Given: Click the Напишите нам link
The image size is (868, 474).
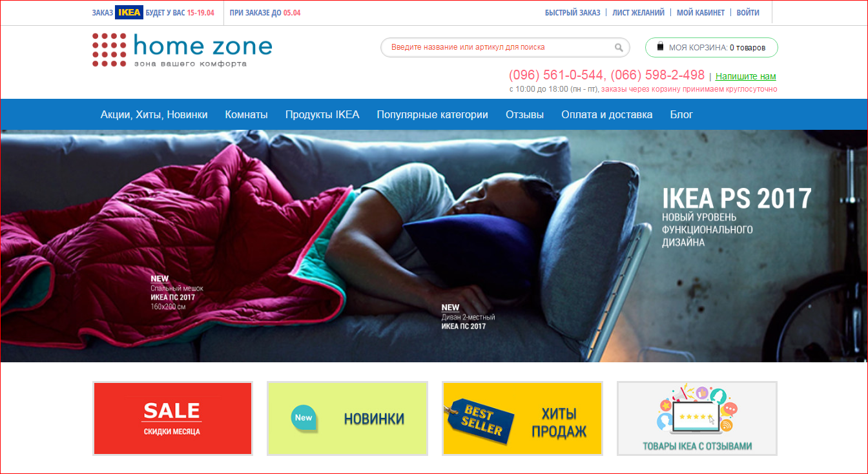Looking at the screenshot, I should [746, 76].
